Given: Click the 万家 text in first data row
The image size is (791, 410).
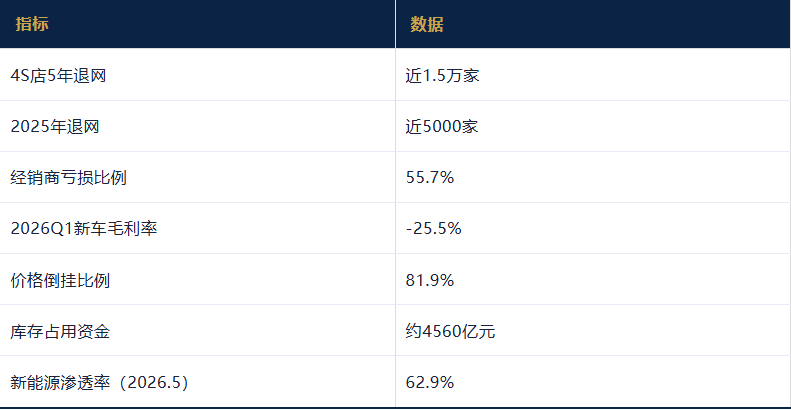Looking at the screenshot, I should [463, 76].
